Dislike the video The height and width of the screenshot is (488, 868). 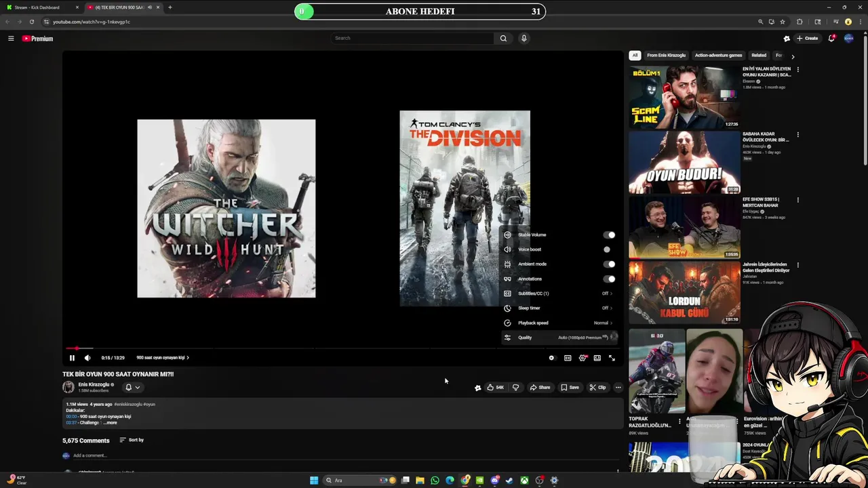tap(515, 388)
